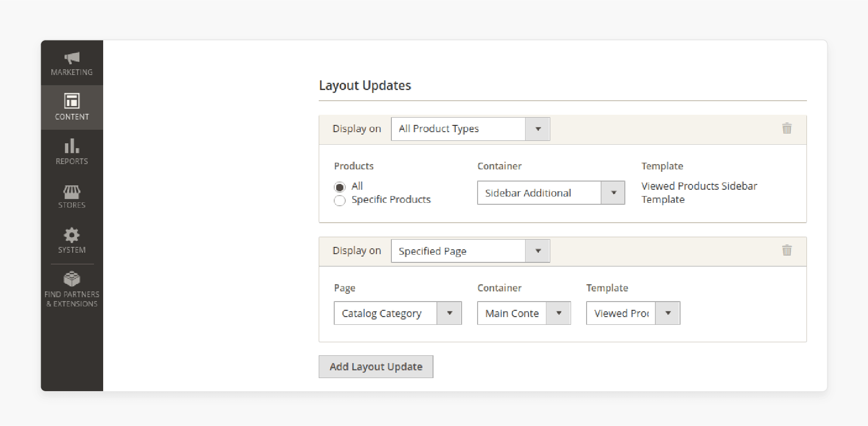868x426 pixels.
Task: Click the Stores menu label
Action: pyautogui.click(x=72, y=205)
